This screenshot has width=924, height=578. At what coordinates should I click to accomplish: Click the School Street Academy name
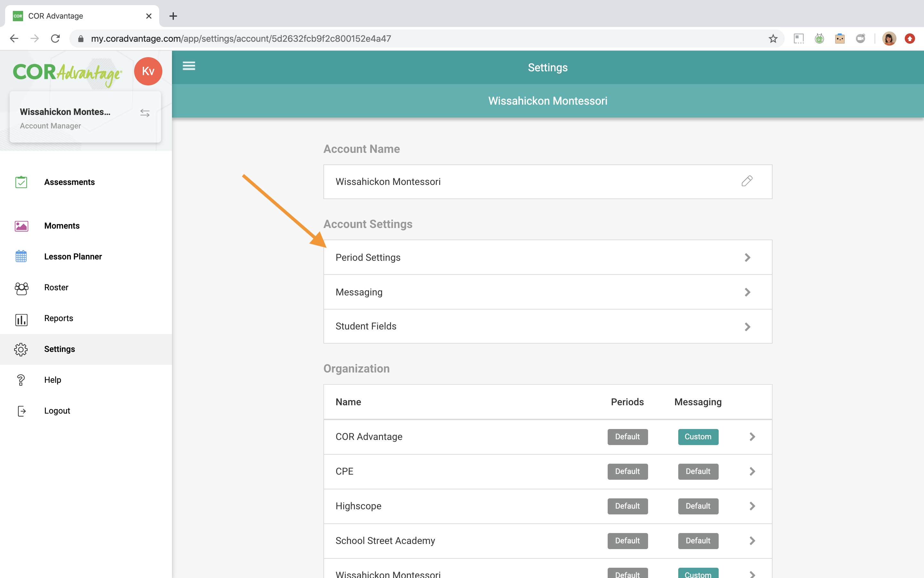[385, 540]
